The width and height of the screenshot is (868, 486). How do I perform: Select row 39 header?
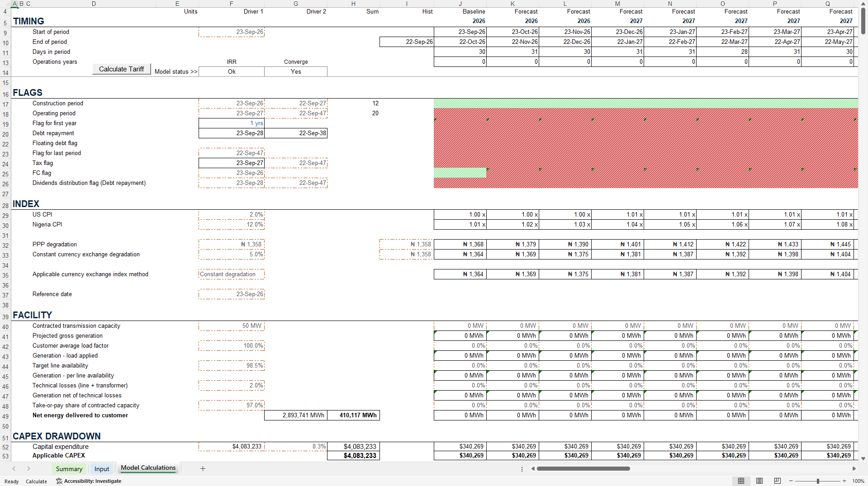5,316
